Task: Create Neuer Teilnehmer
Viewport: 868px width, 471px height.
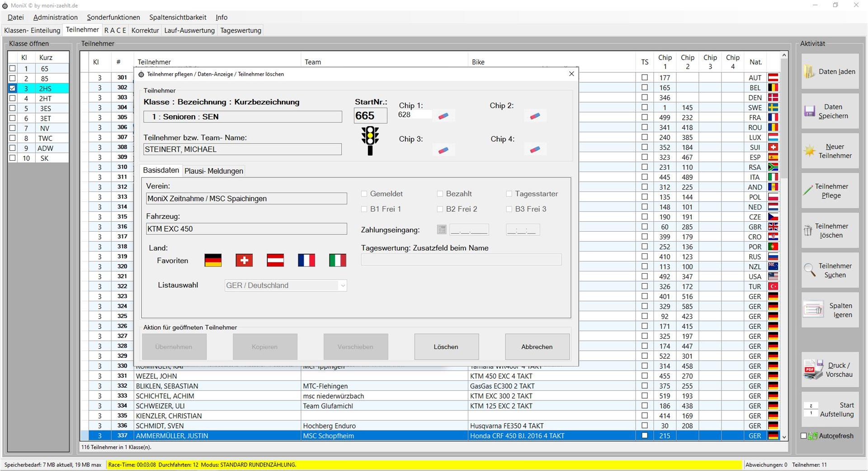Action: coord(830,151)
